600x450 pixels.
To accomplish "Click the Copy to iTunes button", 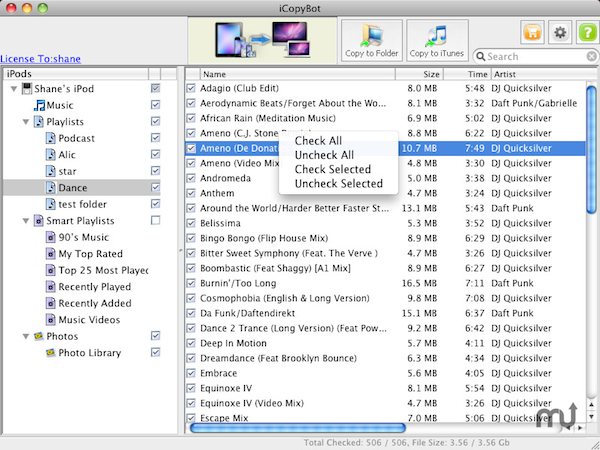I will pos(437,40).
